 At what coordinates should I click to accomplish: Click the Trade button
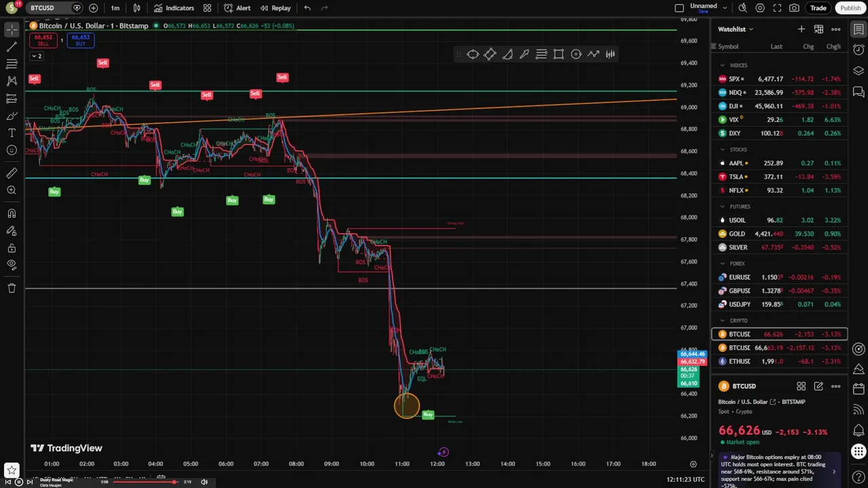(818, 8)
